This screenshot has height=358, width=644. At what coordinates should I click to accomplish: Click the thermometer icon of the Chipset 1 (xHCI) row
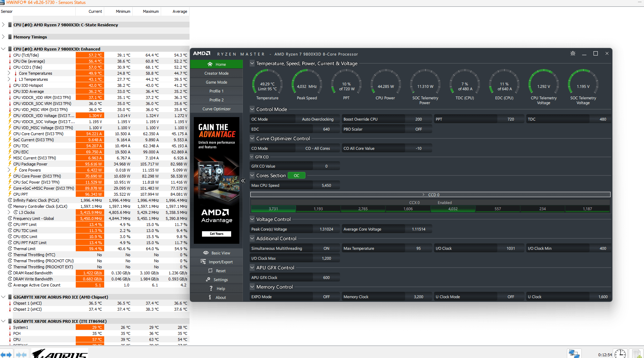10,303
